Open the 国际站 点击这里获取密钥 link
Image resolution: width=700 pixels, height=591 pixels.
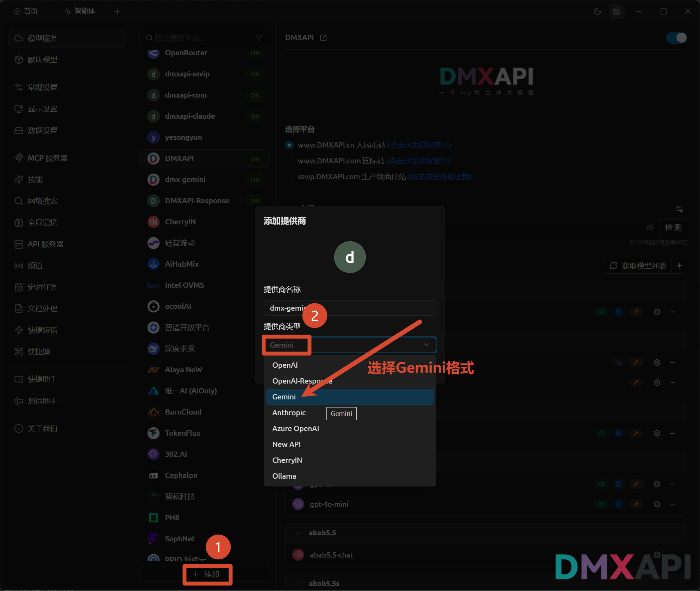coord(418,161)
